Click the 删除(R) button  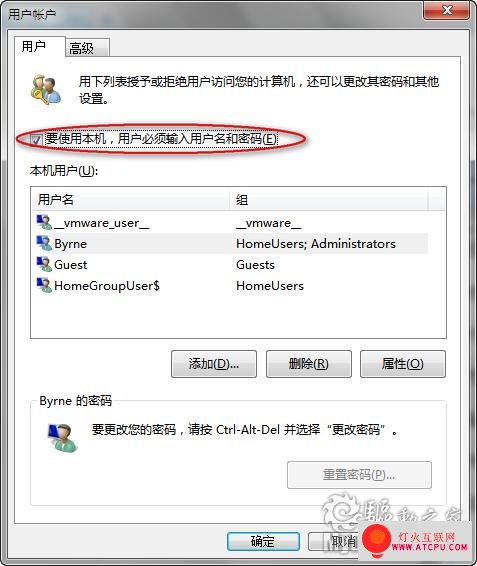point(309,364)
